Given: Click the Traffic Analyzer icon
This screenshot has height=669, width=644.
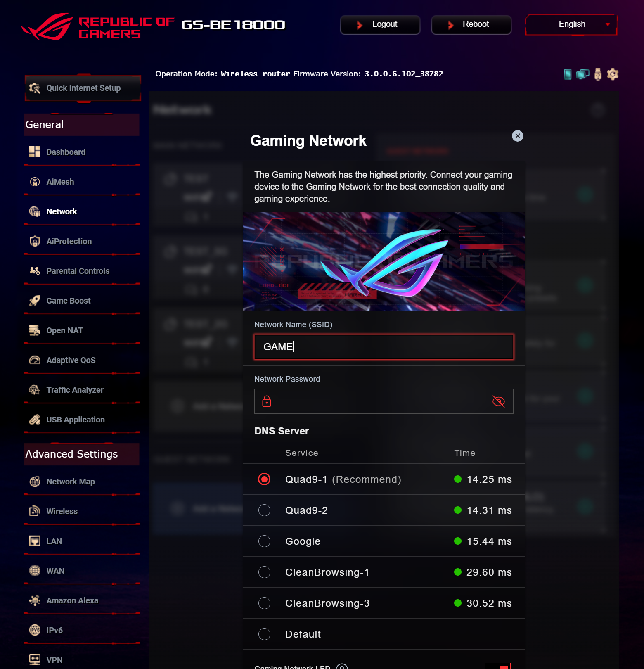Looking at the screenshot, I should pyautogui.click(x=35, y=390).
